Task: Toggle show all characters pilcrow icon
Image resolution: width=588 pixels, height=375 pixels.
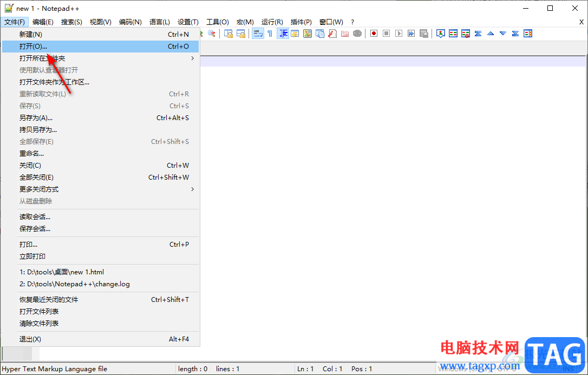Action: tap(270, 34)
